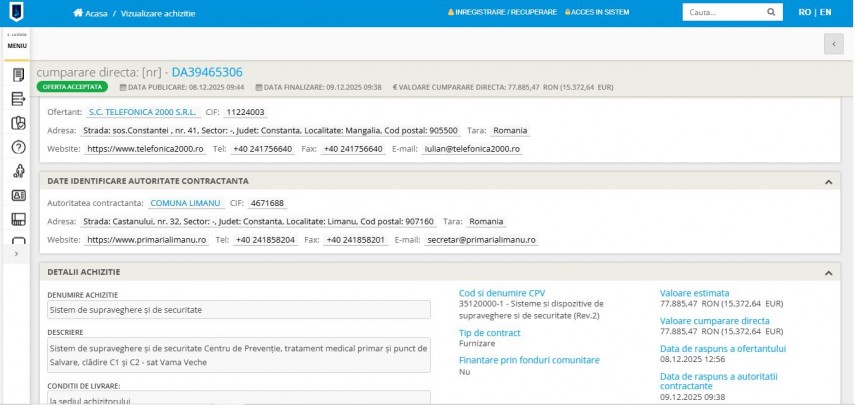Image resolution: width=855 pixels, height=405 pixels.
Task: Click the shield documents sidebar icon
Action: pyautogui.click(x=18, y=123)
